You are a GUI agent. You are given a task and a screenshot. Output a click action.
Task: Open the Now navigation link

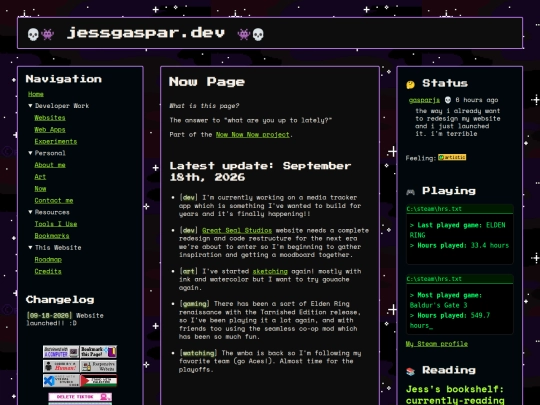point(40,189)
